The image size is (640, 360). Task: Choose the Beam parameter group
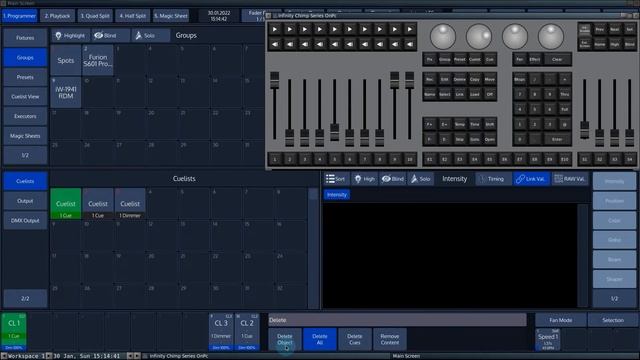pos(614,260)
